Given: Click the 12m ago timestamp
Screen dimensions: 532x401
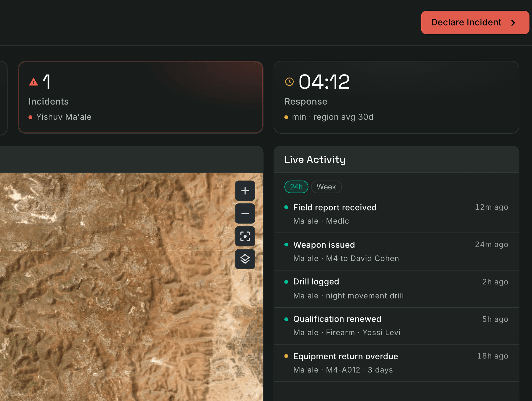Looking at the screenshot, I should tap(492, 207).
